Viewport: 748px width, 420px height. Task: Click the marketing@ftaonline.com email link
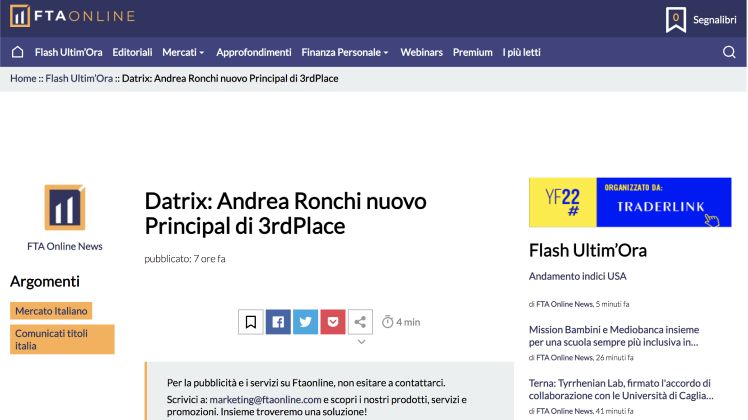(x=265, y=399)
